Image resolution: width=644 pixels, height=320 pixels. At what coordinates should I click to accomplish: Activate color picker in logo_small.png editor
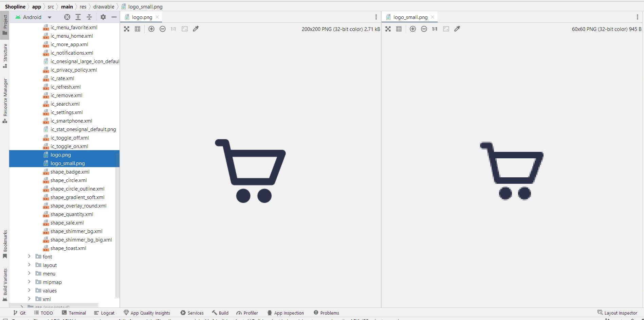coord(457,29)
